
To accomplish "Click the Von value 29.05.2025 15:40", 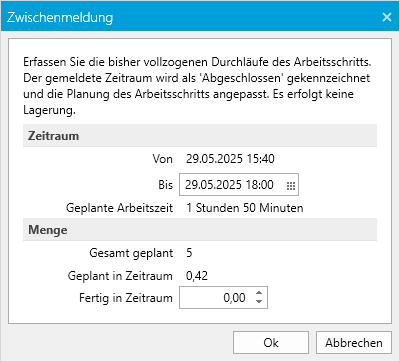I will tap(230, 159).
